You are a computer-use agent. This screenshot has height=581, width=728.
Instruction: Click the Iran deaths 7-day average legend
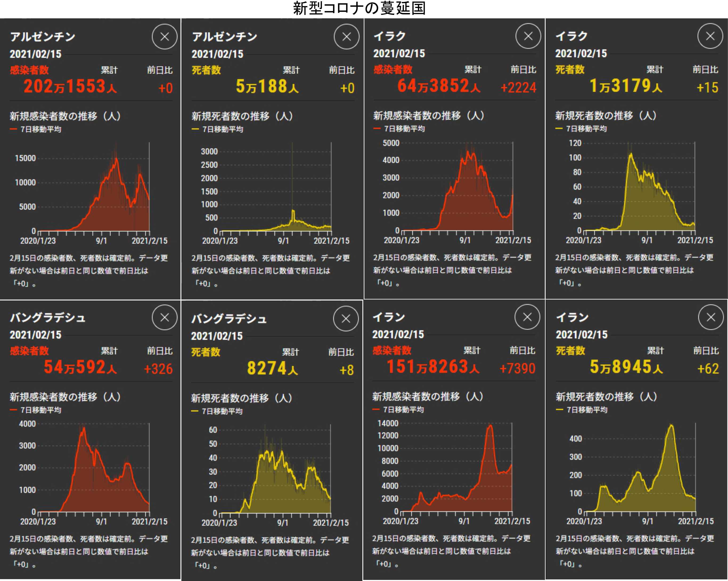[x=582, y=410]
